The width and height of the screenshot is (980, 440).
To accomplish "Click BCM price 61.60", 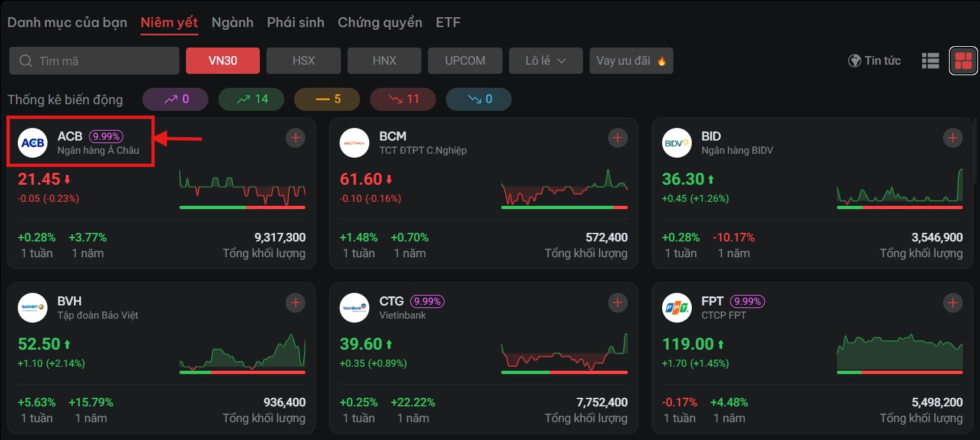I will coord(361,179).
